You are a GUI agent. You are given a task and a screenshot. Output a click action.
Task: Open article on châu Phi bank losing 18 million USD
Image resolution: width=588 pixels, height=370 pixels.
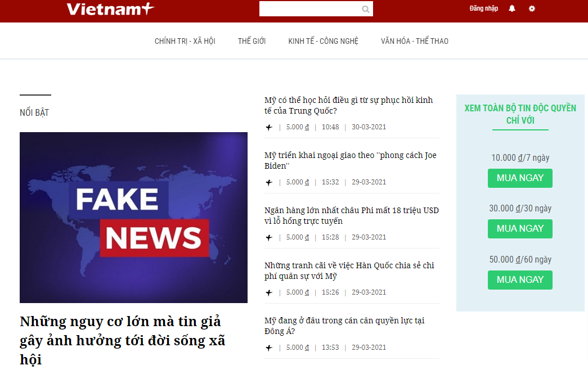[x=351, y=215]
